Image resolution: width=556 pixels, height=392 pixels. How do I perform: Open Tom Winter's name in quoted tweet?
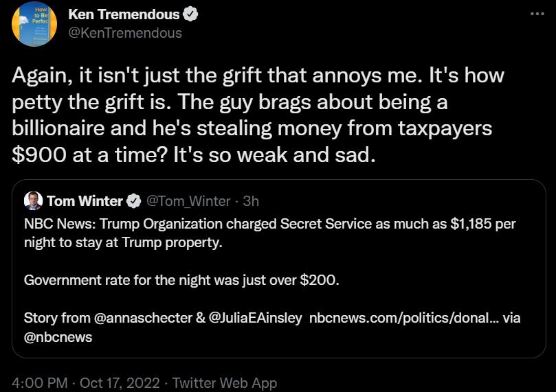tap(85, 201)
